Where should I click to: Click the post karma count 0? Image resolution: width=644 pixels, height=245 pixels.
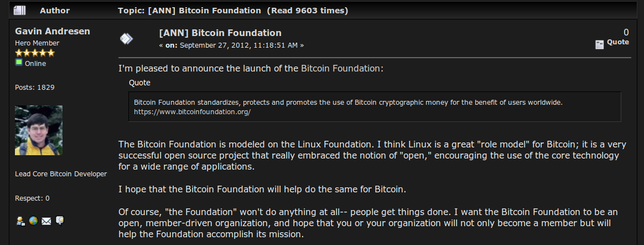626,32
